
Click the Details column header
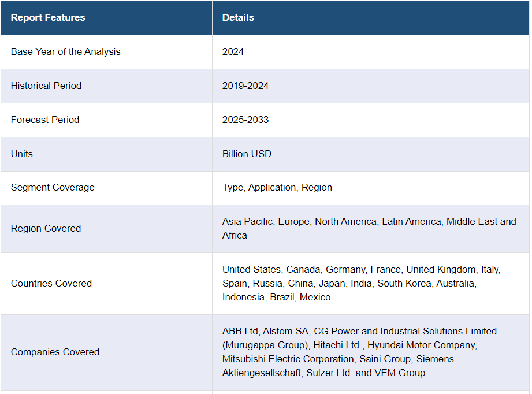tap(238, 17)
